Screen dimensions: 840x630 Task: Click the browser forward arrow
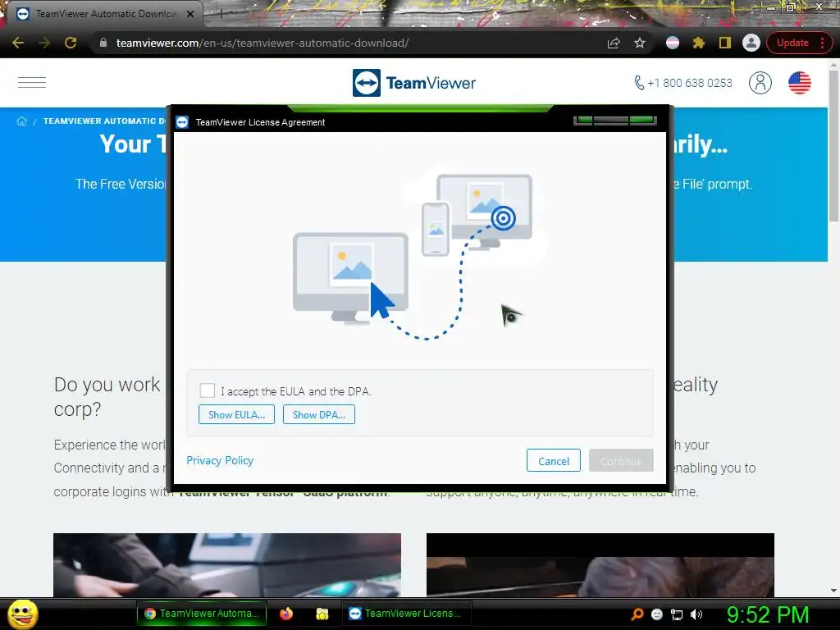(x=44, y=43)
